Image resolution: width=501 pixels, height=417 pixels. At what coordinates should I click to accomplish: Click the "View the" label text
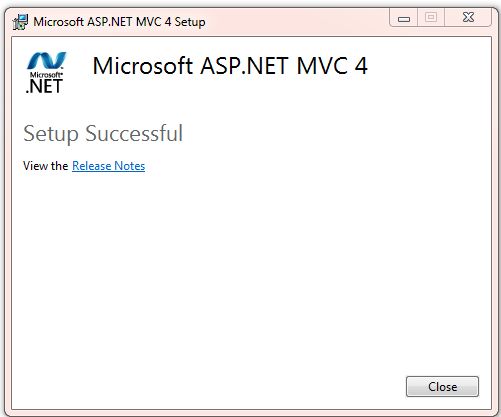point(46,166)
